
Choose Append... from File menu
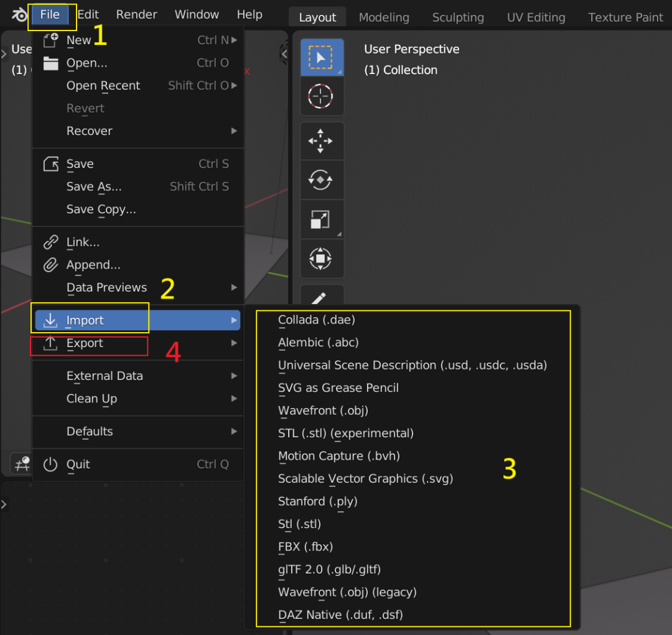[138, 265]
